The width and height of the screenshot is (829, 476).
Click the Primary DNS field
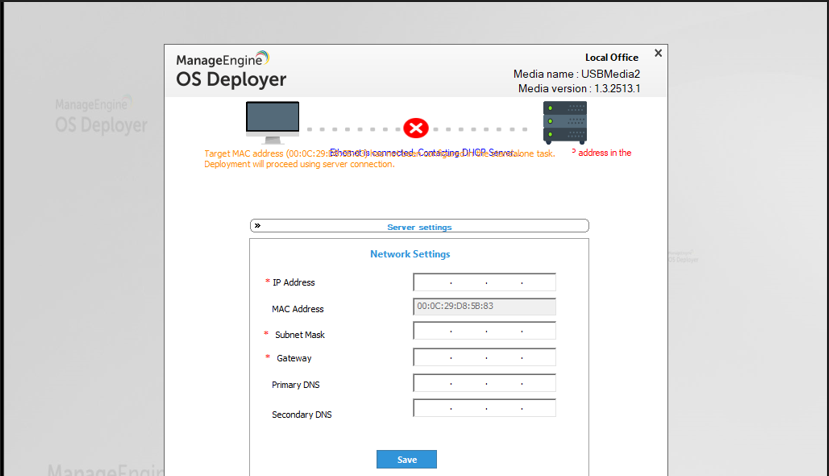pyautogui.click(x=484, y=383)
